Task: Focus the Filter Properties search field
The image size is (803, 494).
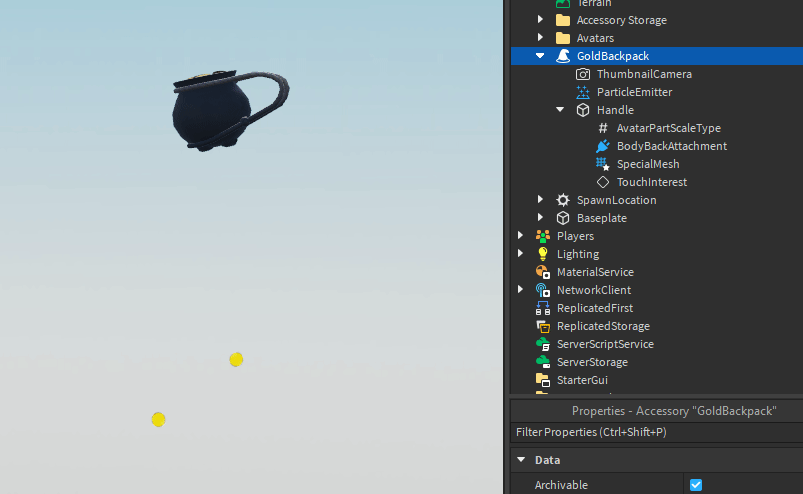Action: click(x=657, y=432)
